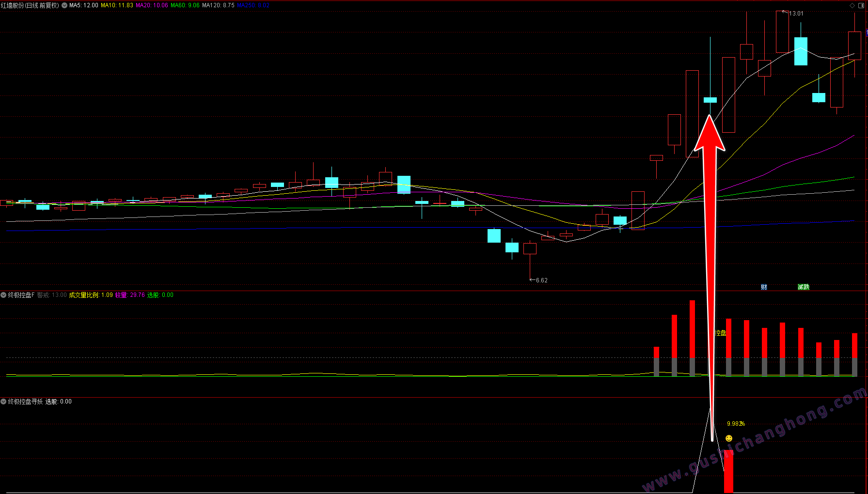Expand the 终极控盘寻妖 indicator dropdown arrow
The width and height of the screenshot is (868, 494).
click(3, 401)
